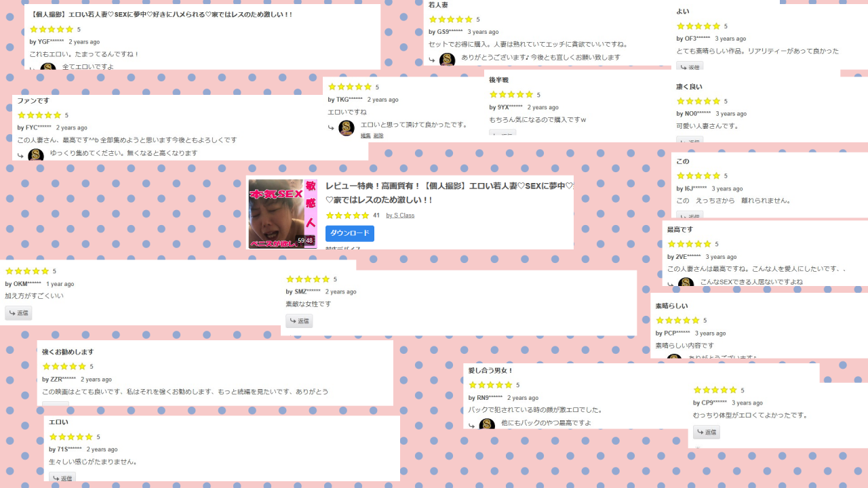Click star rating in ファンです review
The height and width of the screenshot is (488, 868).
click(x=39, y=115)
